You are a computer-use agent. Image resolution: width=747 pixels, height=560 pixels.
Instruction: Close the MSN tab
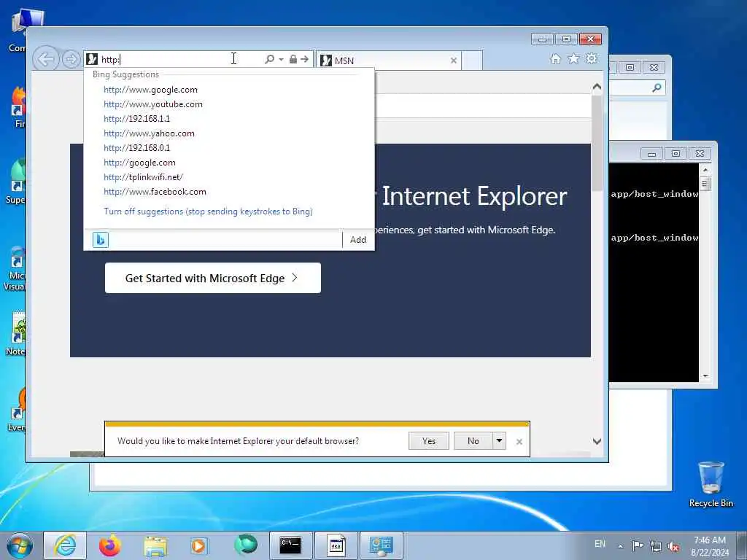(454, 61)
